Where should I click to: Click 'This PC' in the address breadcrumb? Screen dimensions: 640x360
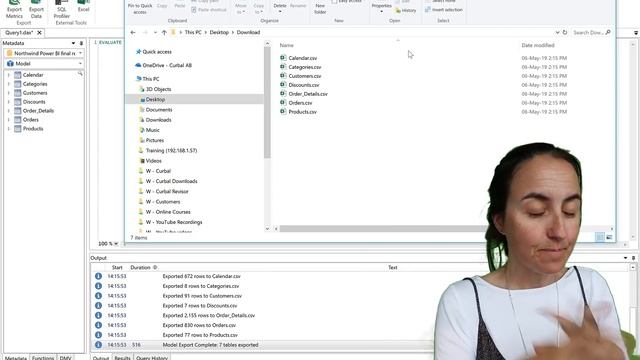tap(193, 32)
